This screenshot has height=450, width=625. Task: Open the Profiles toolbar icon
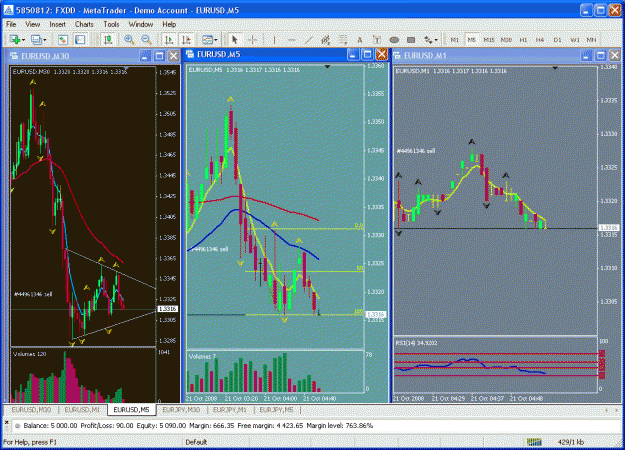pyautogui.click(x=36, y=40)
